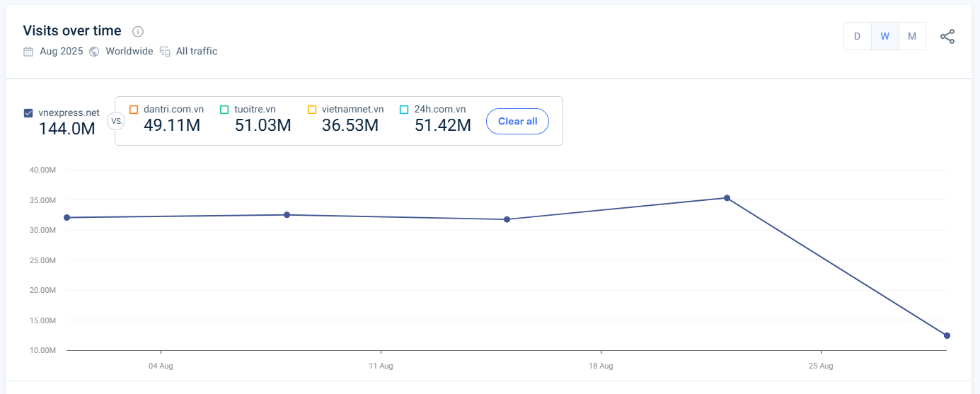Tick the vietnamnet.vn checkbox
The image size is (980, 394).
pos(312,110)
